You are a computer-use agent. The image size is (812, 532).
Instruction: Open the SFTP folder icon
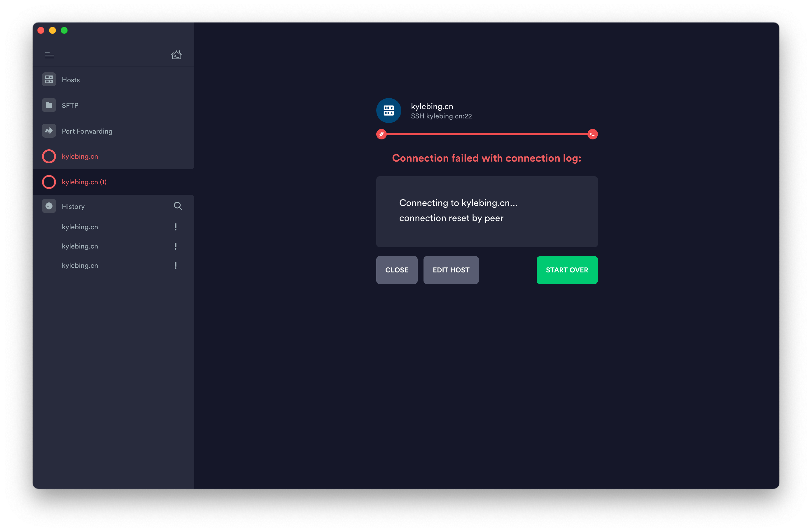[x=49, y=105]
